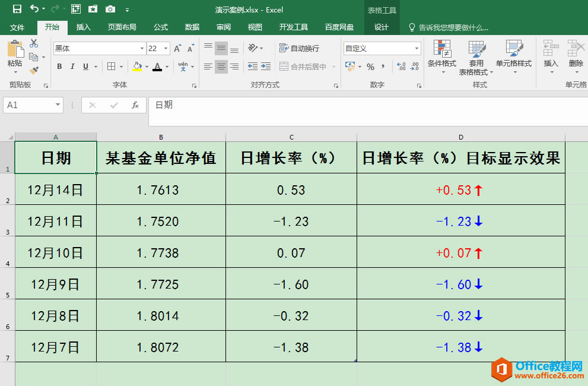Open the Name Box dropdown arrow

(x=58, y=105)
